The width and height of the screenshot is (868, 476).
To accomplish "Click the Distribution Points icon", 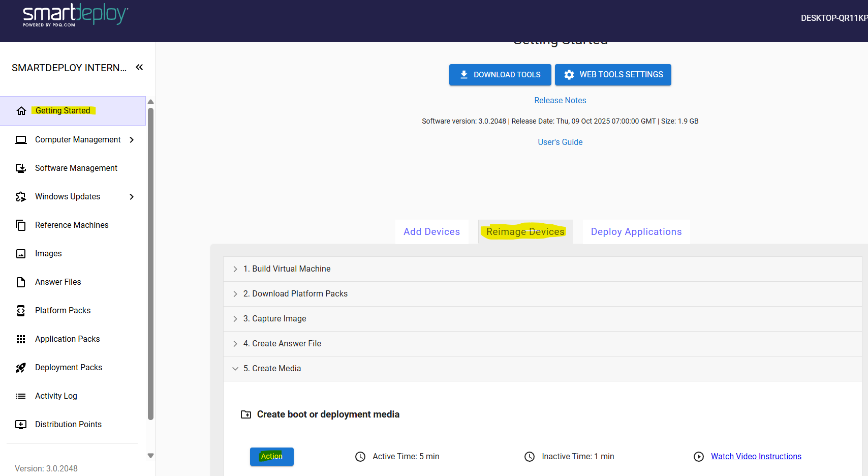I will click(x=21, y=425).
